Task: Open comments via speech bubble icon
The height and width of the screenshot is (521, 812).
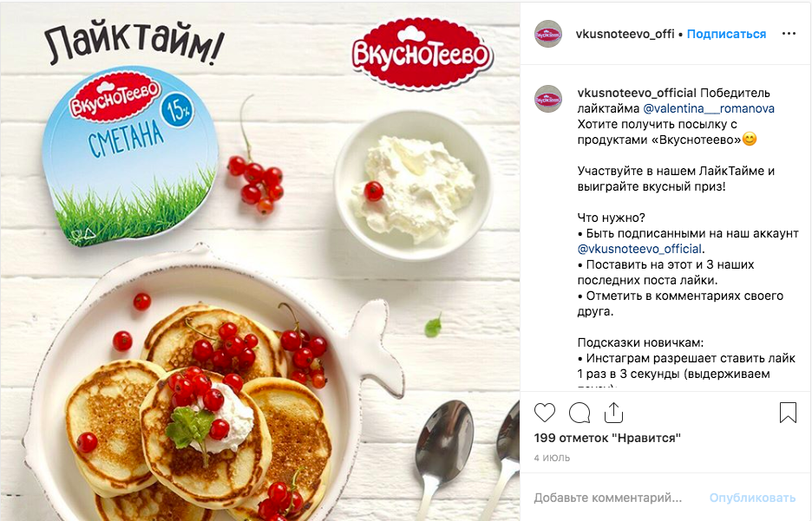Action: point(579,413)
